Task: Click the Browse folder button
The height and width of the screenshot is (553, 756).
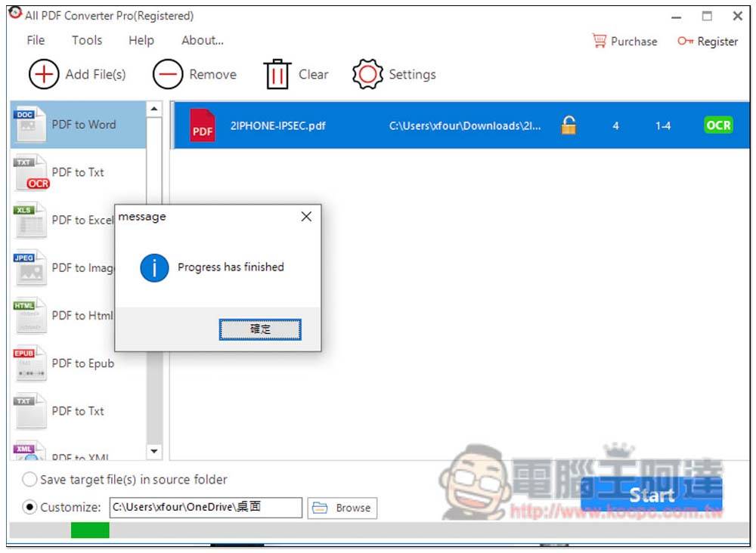Action: [x=342, y=508]
